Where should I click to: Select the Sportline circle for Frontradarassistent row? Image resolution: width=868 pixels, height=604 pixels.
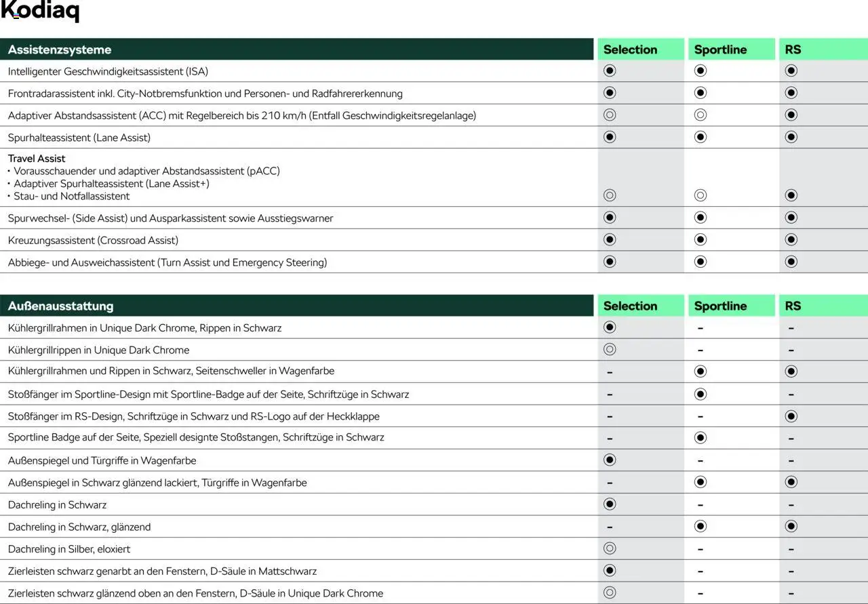tap(701, 92)
